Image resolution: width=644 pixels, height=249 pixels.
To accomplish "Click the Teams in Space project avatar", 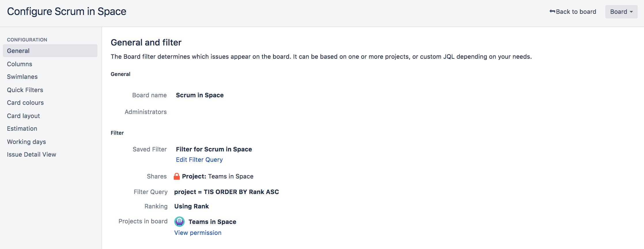I will click(x=180, y=222).
